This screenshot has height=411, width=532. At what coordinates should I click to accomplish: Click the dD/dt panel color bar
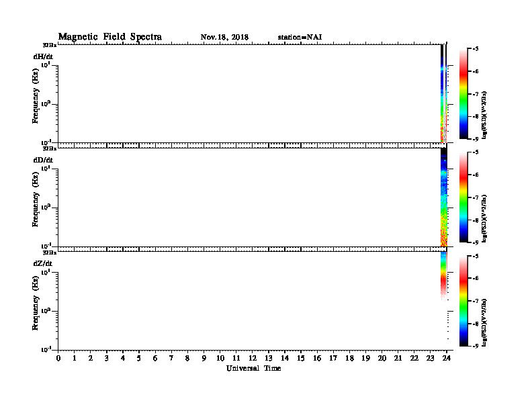click(x=463, y=197)
